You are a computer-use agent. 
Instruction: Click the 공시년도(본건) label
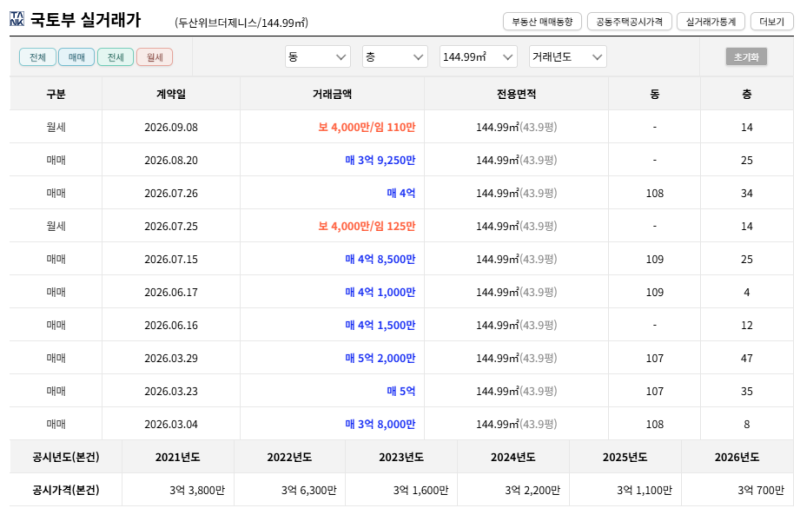pyautogui.click(x=66, y=457)
